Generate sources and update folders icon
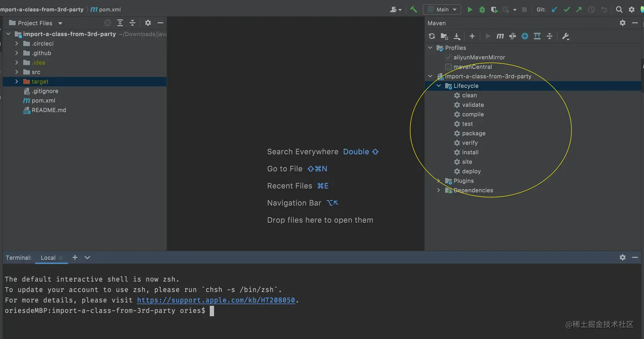 (x=444, y=36)
